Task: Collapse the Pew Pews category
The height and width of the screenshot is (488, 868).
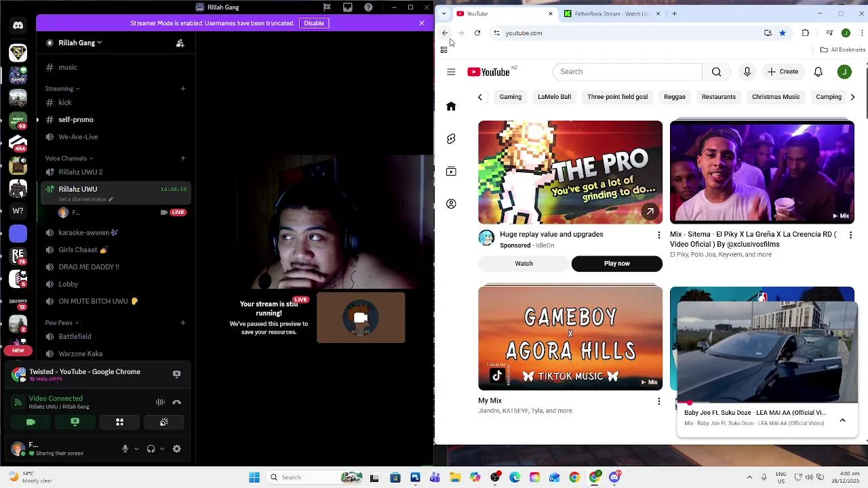Action: 62,323
